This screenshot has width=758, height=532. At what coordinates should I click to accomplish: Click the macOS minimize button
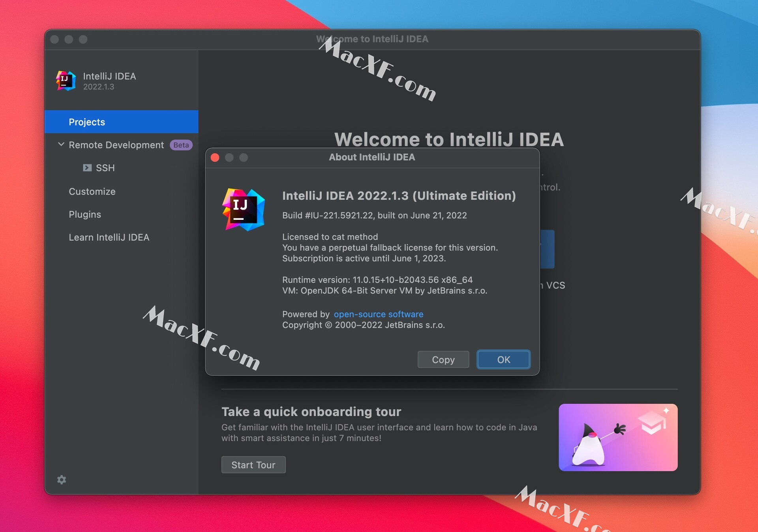(229, 158)
